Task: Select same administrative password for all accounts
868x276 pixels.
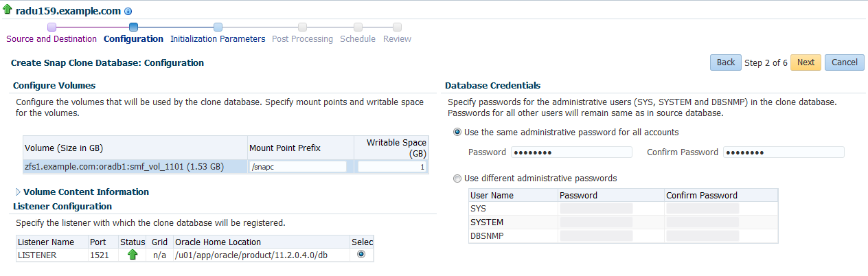Action: [457, 132]
